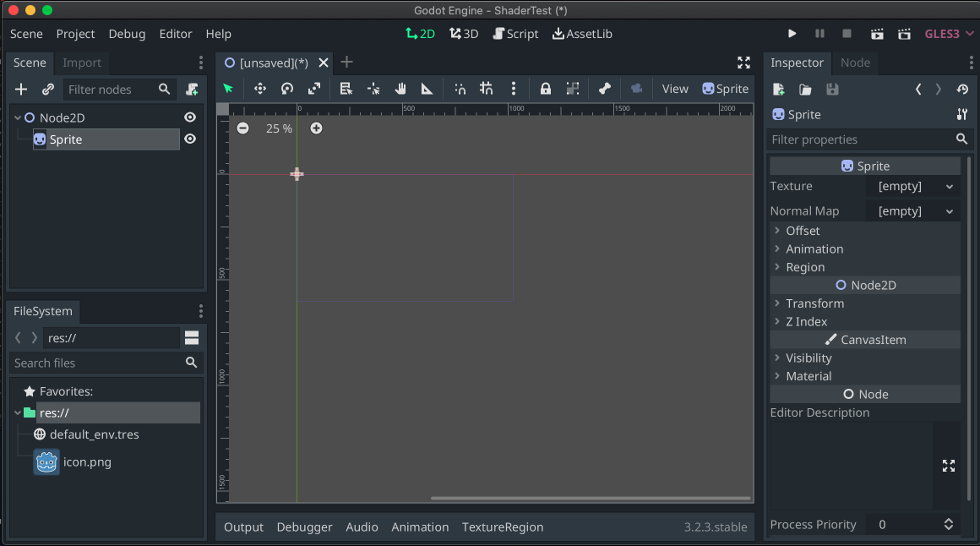
Task: Open recently edited objects history icon
Action: coord(961,89)
